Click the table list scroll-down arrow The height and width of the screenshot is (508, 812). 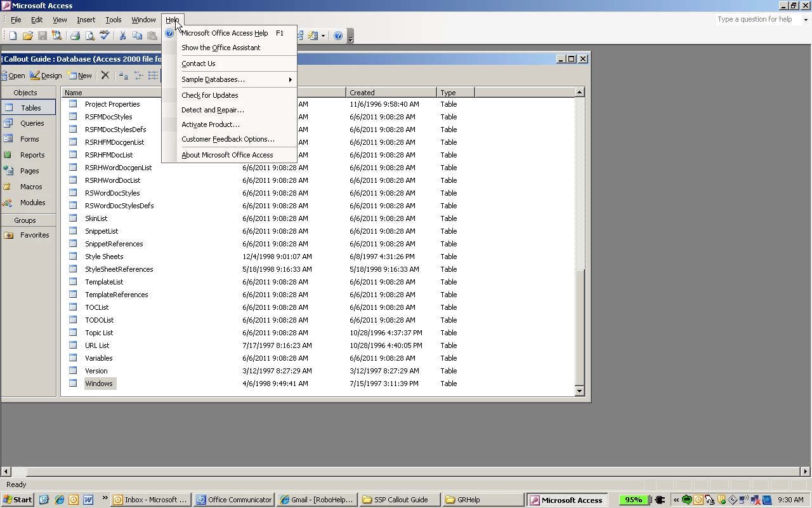pyautogui.click(x=579, y=391)
